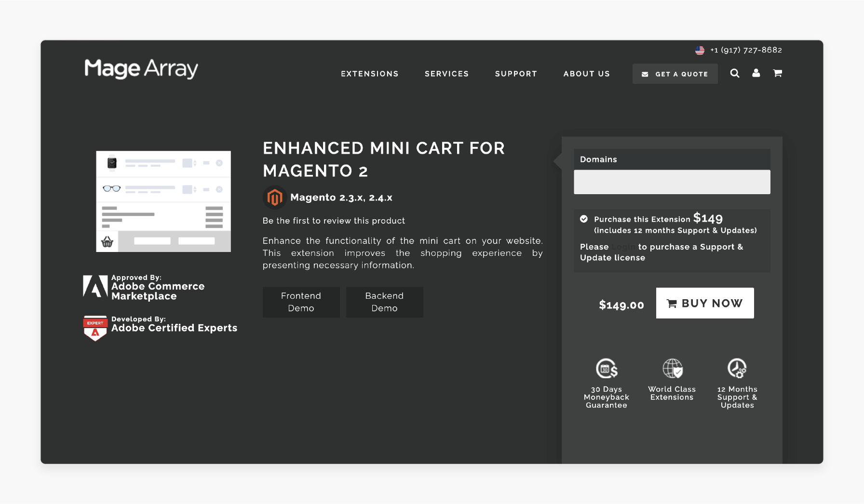Click the Magento 2.3.x, 2.4.x version text

(x=341, y=198)
